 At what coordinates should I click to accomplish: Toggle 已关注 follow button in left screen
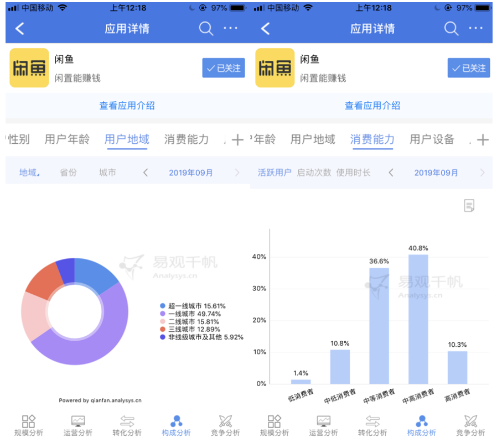point(224,68)
